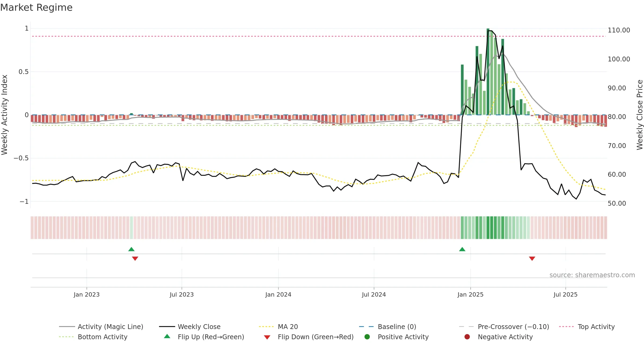Toggle the Top Activity legend entry
Screen dimensions: 644x362
(x=587, y=327)
